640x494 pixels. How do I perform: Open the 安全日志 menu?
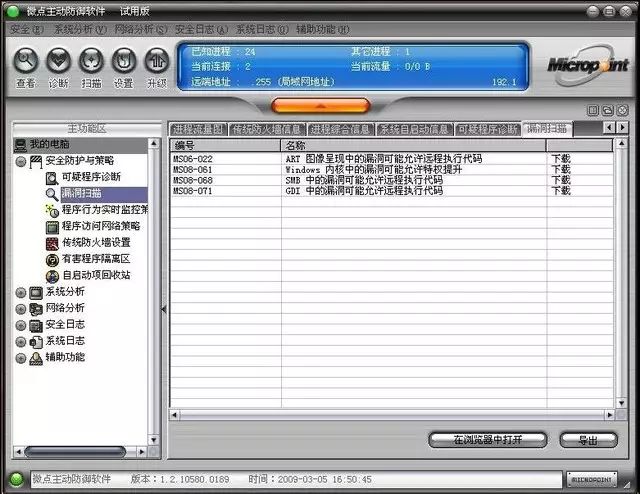(x=201, y=29)
